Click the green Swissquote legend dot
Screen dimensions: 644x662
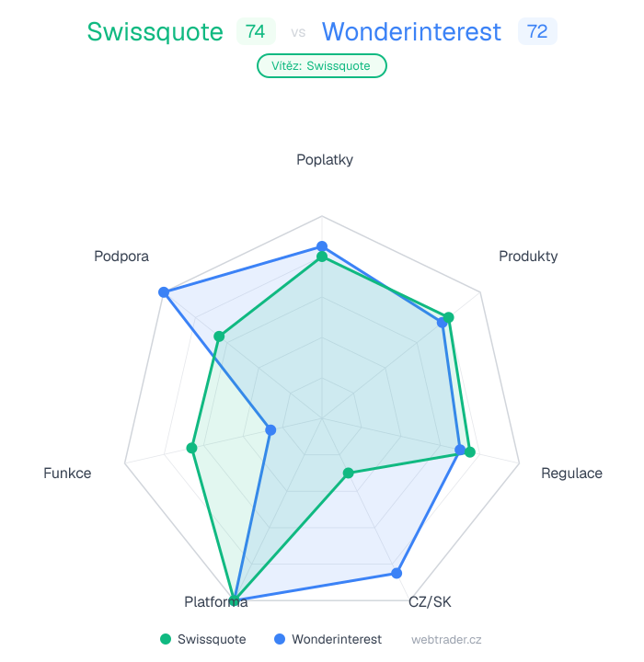[166, 639]
